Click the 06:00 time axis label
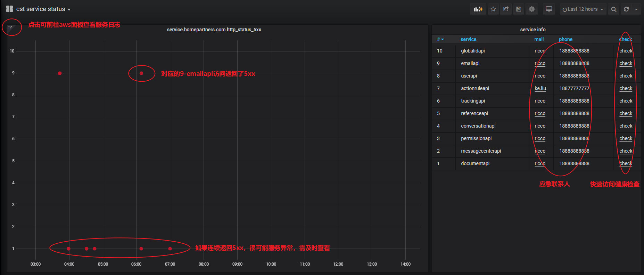This screenshot has width=644, height=275. pyautogui.click(x=136, y=264)
